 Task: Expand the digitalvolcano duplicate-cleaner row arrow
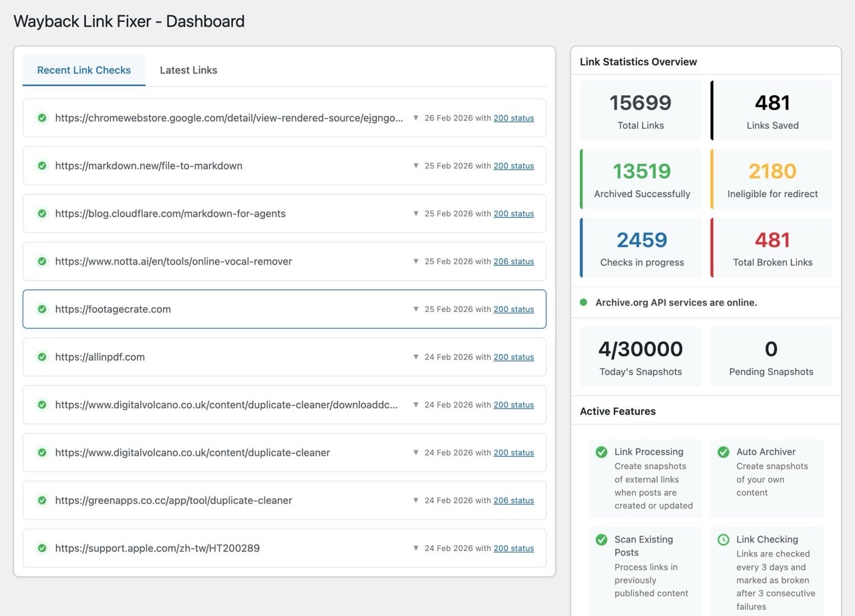tap(415, 452)
